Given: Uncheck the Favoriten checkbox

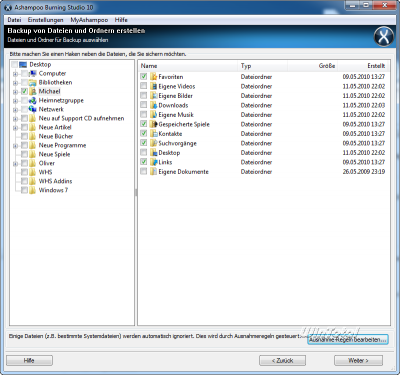Looking at the screenshot, I should click(144, 76).
